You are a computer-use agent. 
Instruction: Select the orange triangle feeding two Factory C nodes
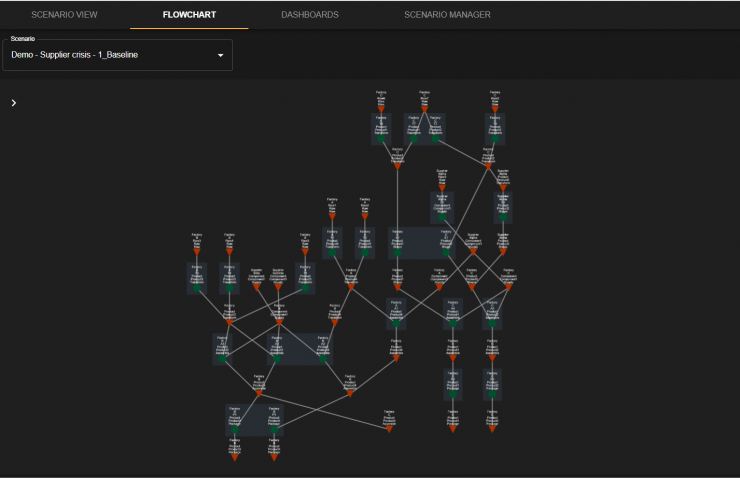(x=424, y=109)
